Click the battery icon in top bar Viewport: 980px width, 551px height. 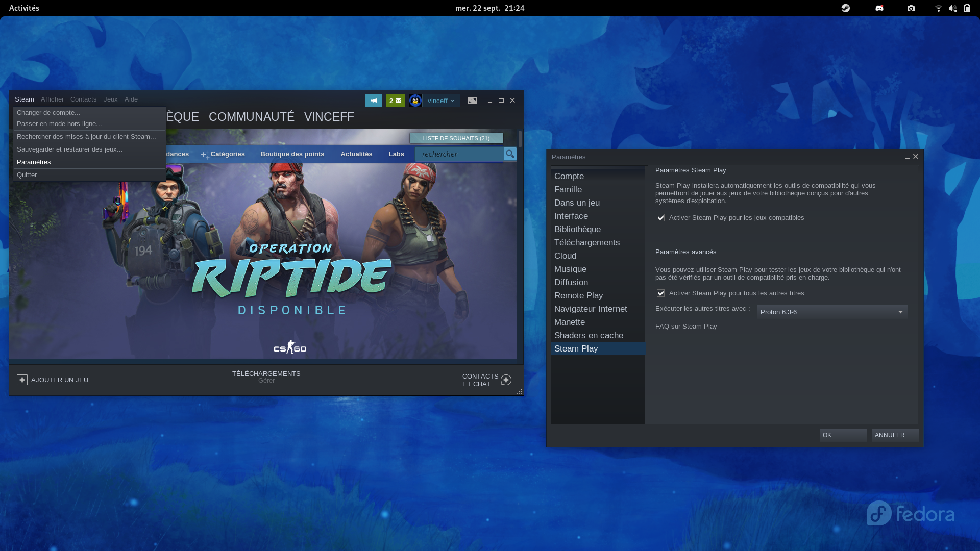[x=967, y=8]
